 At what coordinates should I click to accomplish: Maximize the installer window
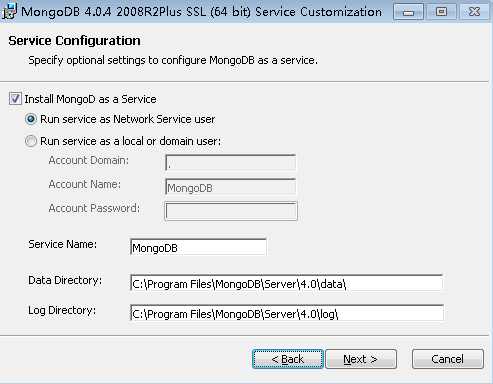coord(441,12)
